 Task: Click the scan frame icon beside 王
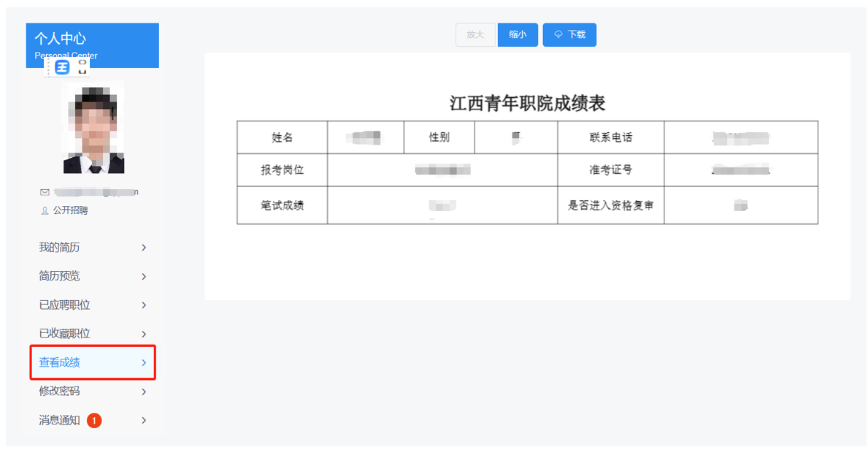tap(82, 67)
